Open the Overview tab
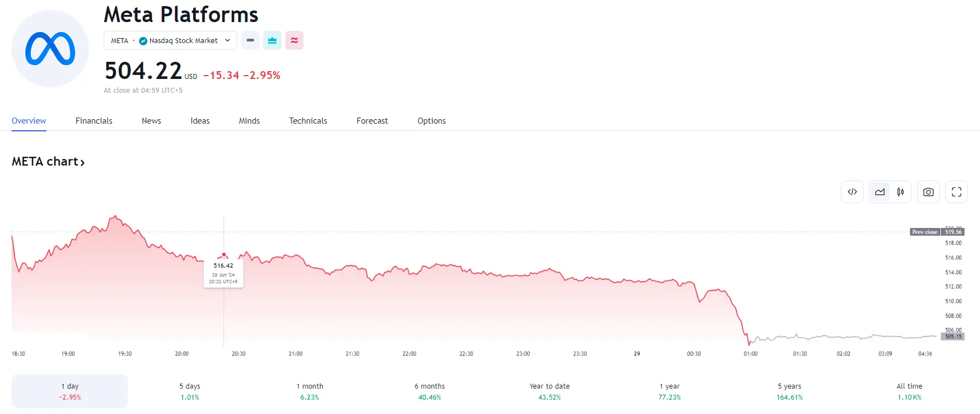The height and width of the screenshot is (414, 980). [29, 121]
